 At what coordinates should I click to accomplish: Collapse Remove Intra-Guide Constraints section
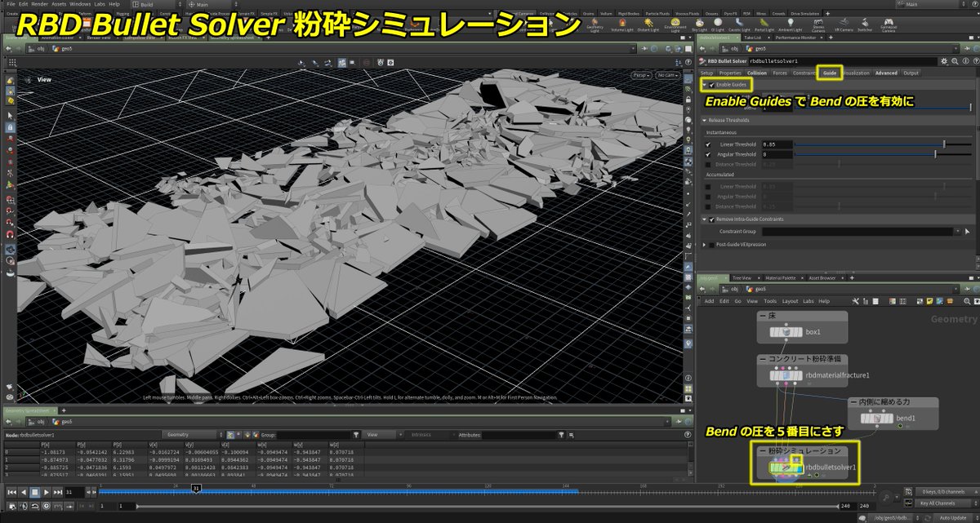(704, 219)
